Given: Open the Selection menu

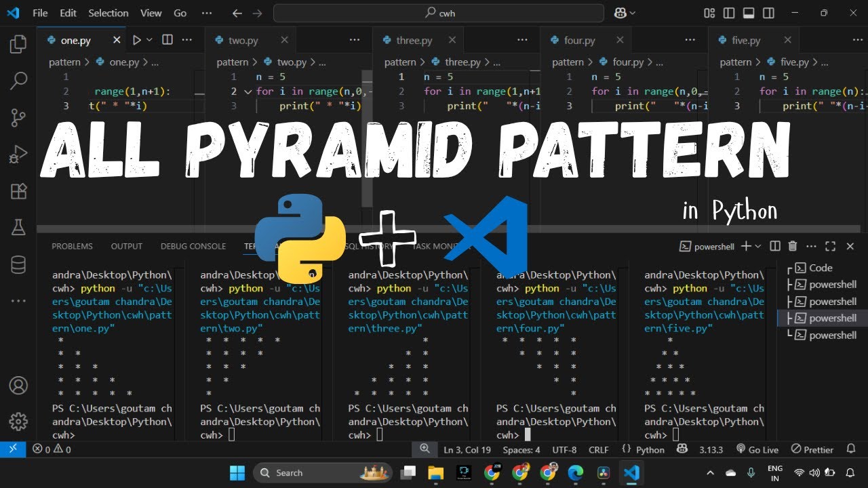Looking at the screenshot, I should 108,13.
